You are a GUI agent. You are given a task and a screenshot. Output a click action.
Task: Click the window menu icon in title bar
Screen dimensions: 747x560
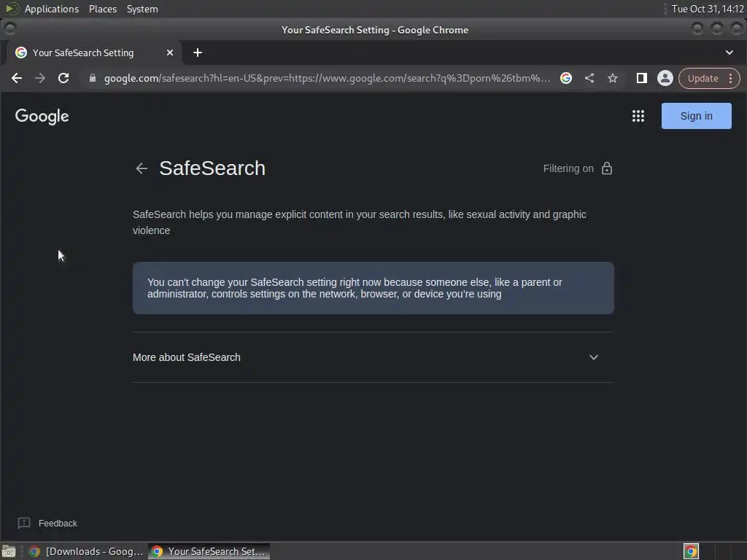[10, 29]
